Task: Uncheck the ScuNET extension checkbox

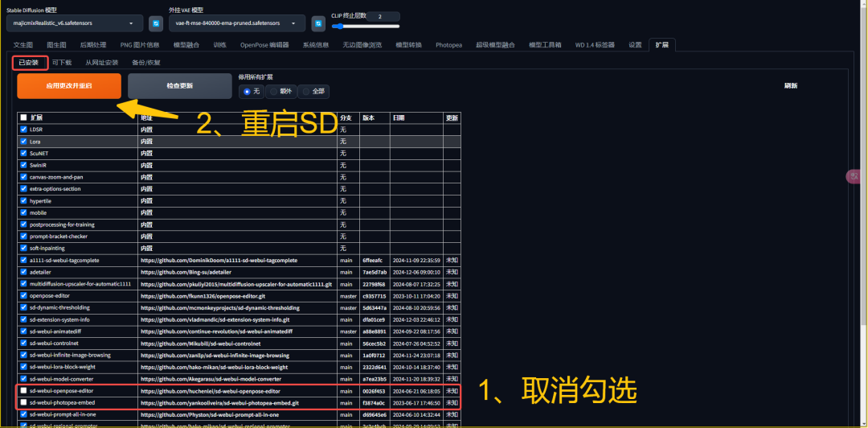Action: point(23,153)
